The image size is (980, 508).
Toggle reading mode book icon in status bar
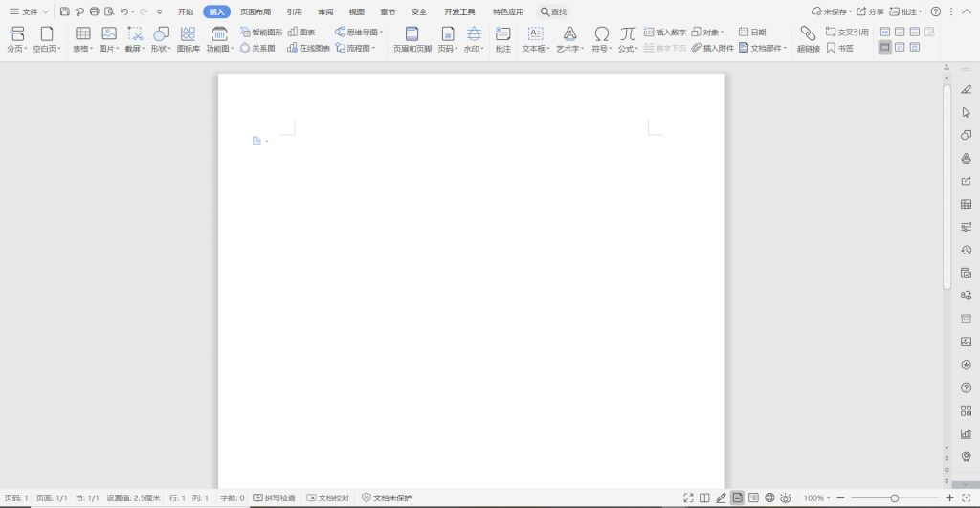pos(704,498)
